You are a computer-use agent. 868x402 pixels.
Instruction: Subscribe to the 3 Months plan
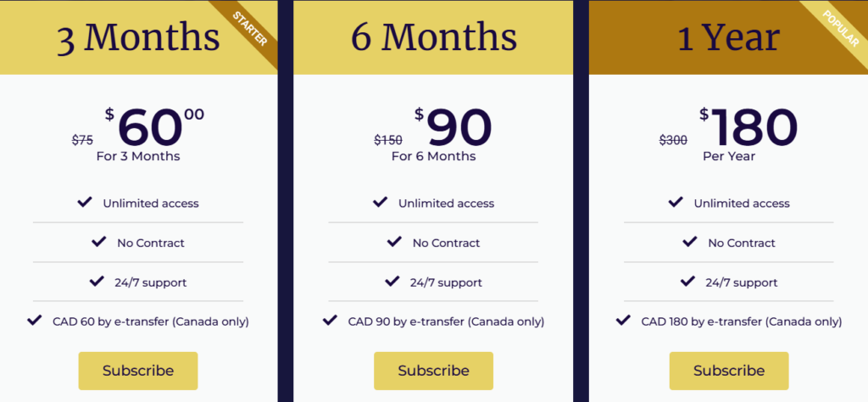click(138, 371)
